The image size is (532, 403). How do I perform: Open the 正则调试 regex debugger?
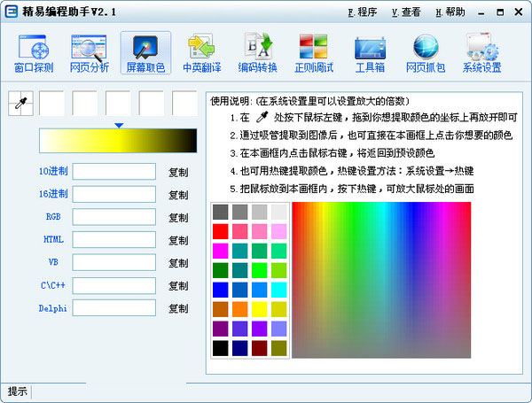pos(314,52)
